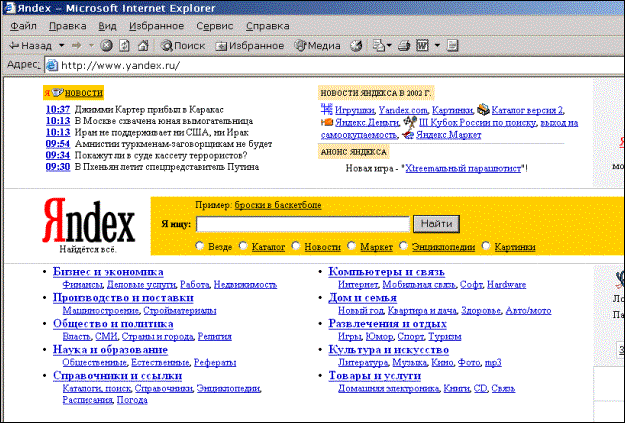
Task: Open the Xtreeмальный парашютист game link
Action: 463,168
